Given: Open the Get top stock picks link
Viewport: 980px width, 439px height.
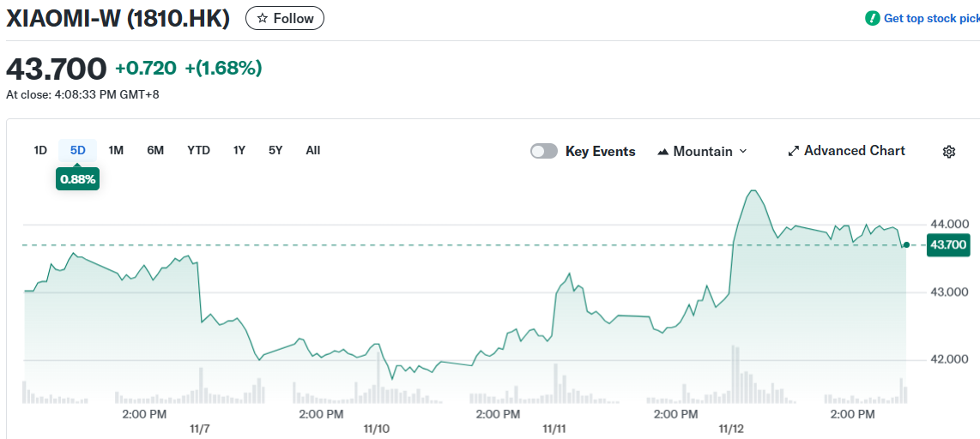Looking at the screenshot, I should click(x=931, y=18).
